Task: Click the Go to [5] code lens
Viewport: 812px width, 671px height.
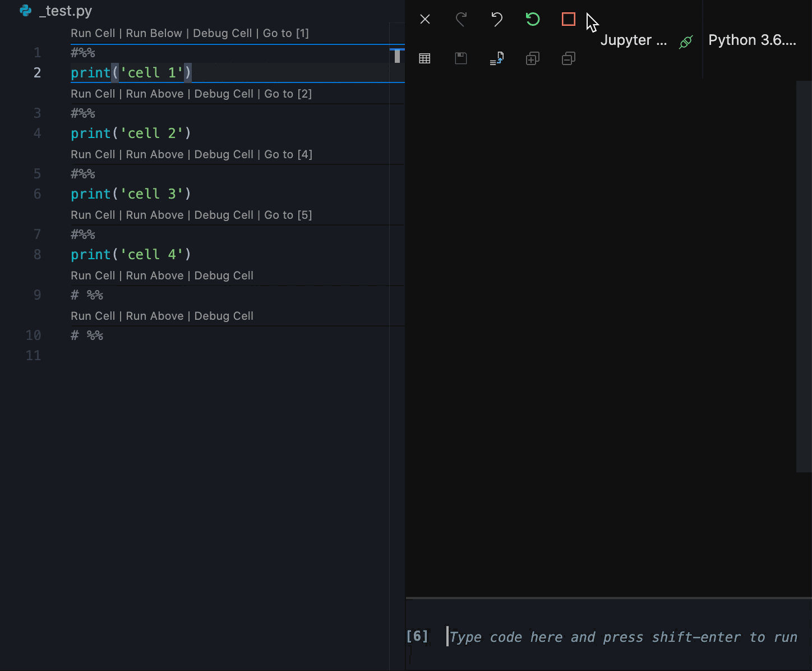Action: click(288, 215)
